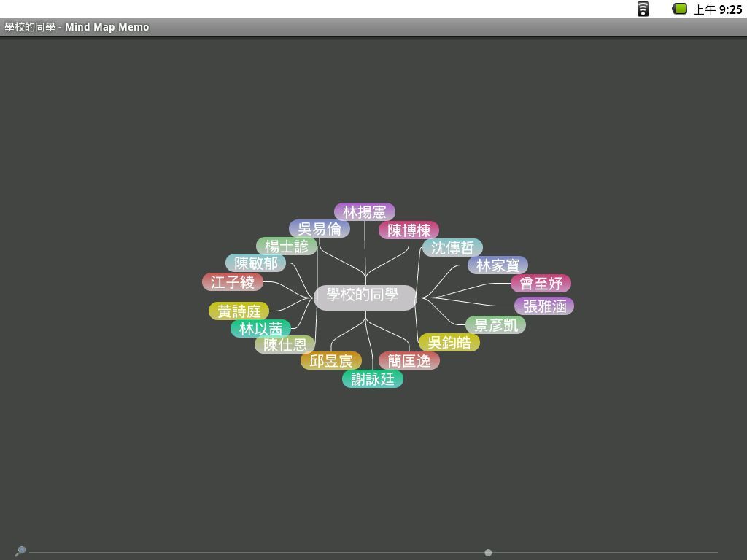Choose the 沈傳哲 node
Screen dimensions: 747x560
tap(452, 248)
